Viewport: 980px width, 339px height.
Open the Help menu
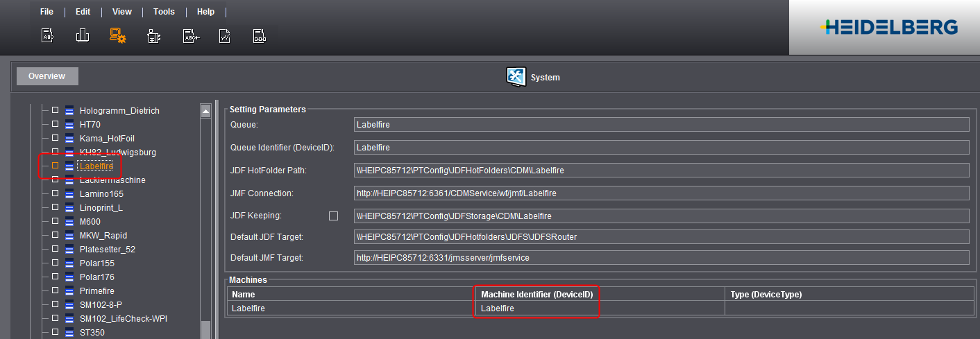(x=205, y=12)
